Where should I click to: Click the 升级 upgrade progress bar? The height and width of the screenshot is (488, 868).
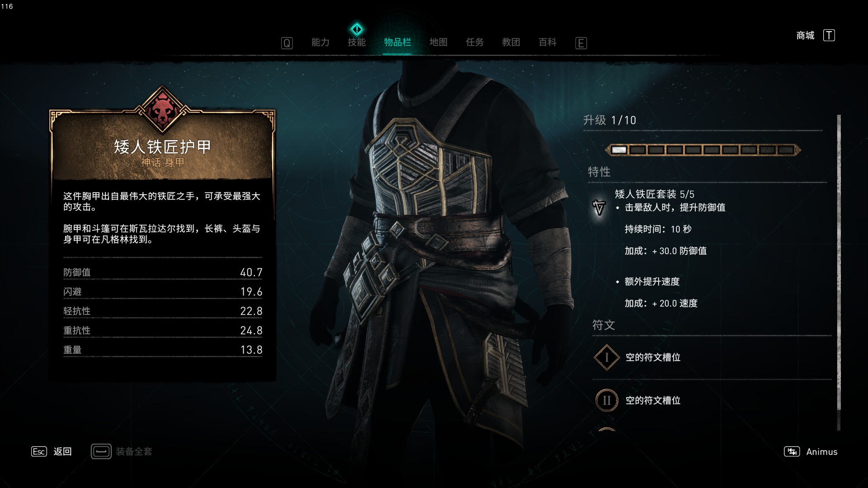(703, 150)
